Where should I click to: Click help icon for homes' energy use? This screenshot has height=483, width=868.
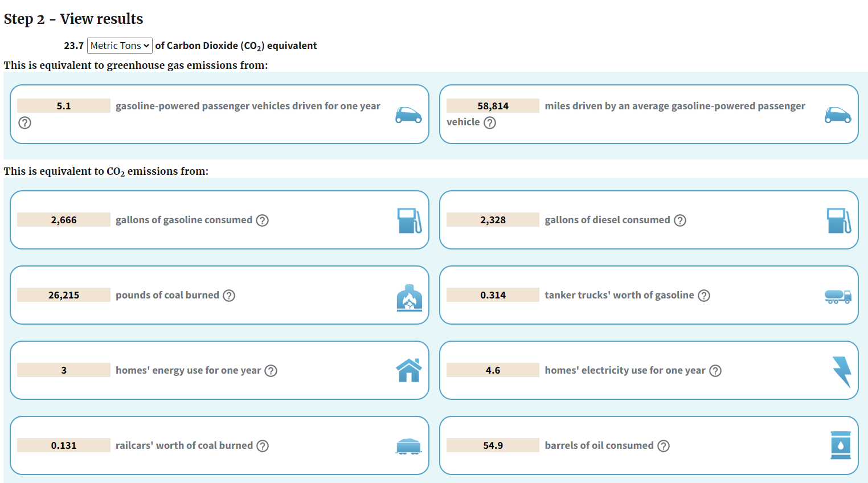coord(271,371)
